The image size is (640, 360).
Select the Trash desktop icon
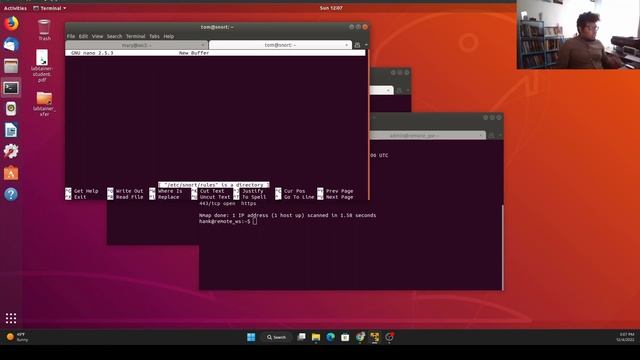click(x=44, y=30)
